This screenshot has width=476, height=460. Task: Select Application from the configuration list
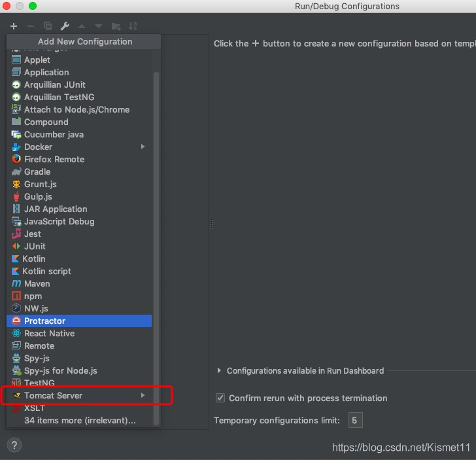click(x=79, y=73)
